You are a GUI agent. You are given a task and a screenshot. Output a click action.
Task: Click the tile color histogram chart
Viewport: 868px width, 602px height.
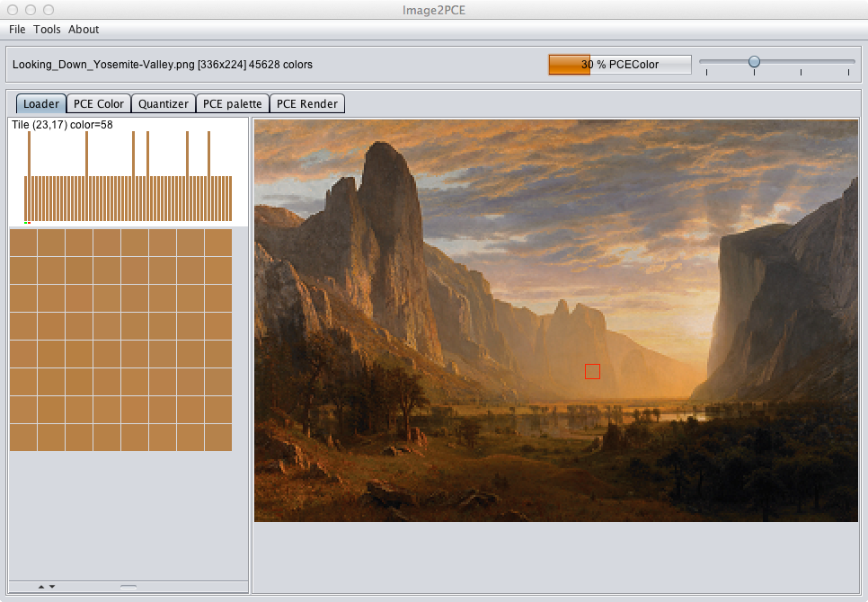pyautogui.click(x=128, y=176)
